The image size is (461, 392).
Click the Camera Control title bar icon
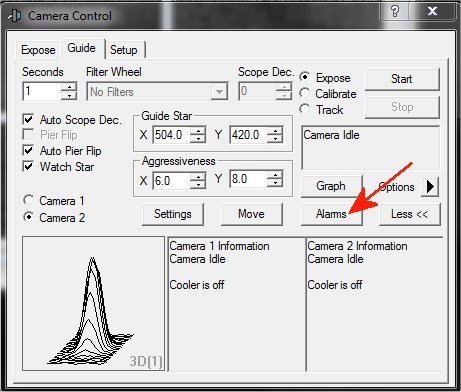click(15, 16)
